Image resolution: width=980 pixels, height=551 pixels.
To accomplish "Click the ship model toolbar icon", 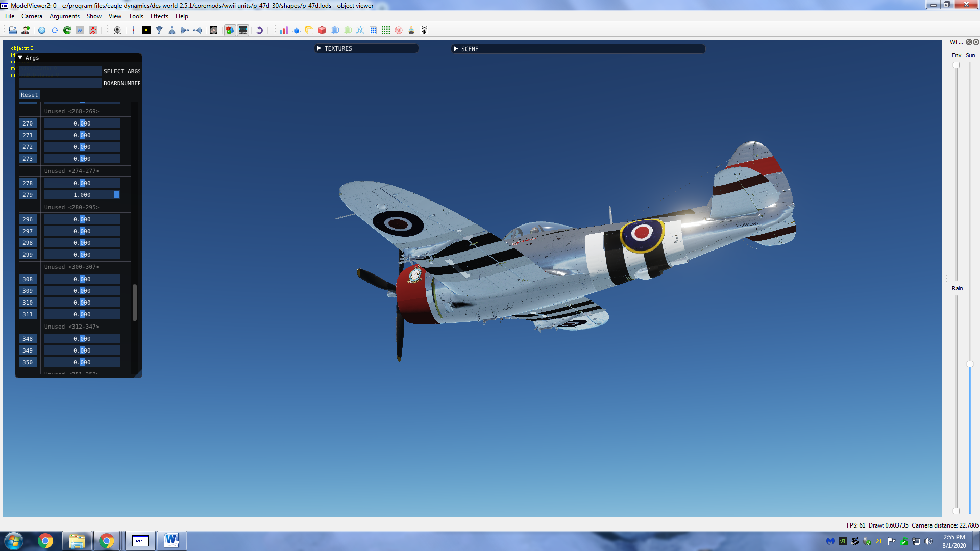I will 411,31.
